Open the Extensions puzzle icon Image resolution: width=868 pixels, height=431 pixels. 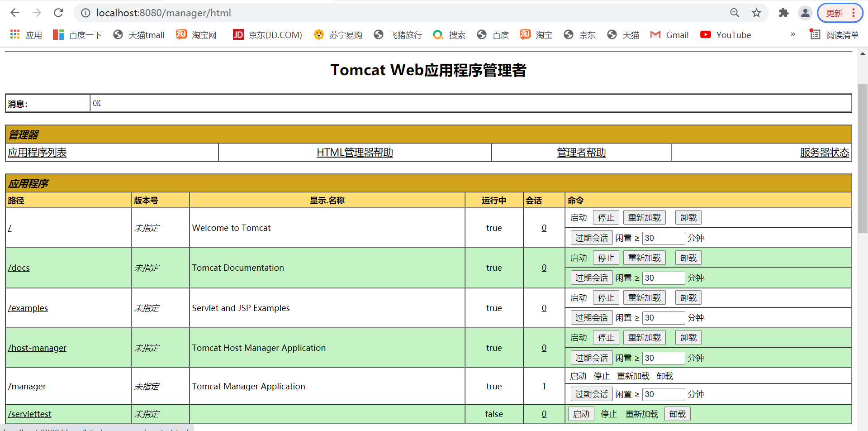coord(783,13)
